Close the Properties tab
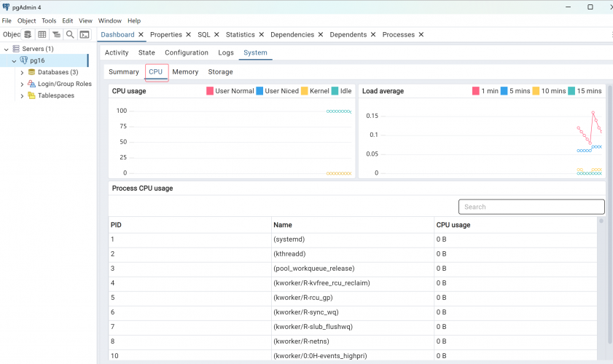Image resolution: width=613 pixels, height=364 pixels. 188,34
